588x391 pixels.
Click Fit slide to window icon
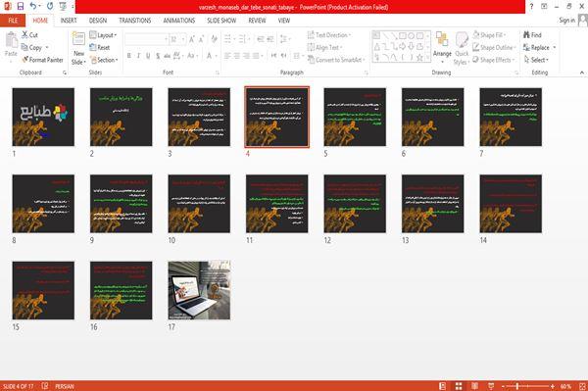582,386
